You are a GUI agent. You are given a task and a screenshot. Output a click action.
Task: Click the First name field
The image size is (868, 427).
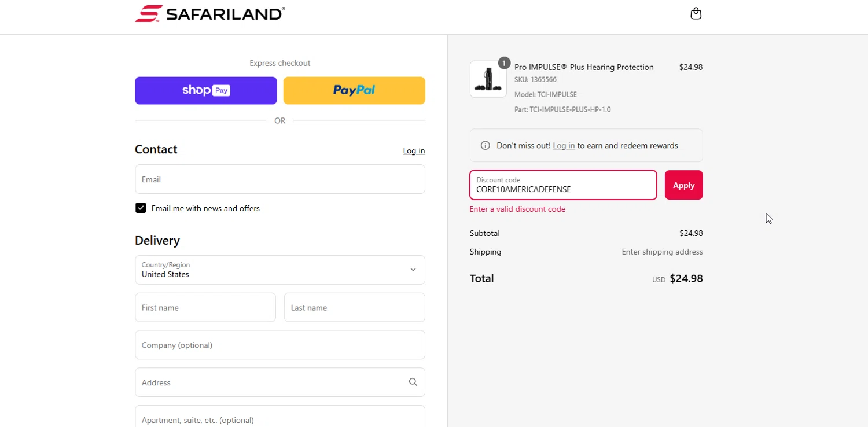[x=205, y=307]
